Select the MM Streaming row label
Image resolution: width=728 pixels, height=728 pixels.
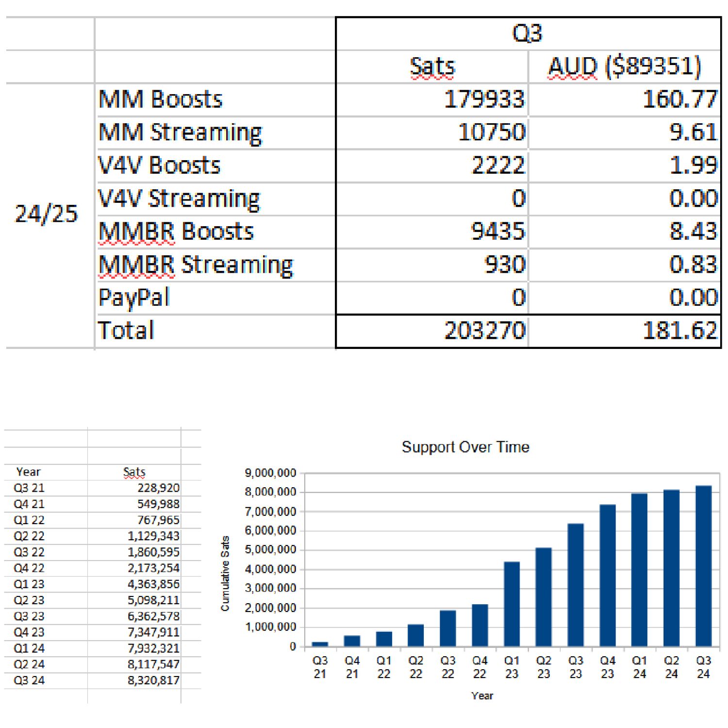click(x=180, y=132)
